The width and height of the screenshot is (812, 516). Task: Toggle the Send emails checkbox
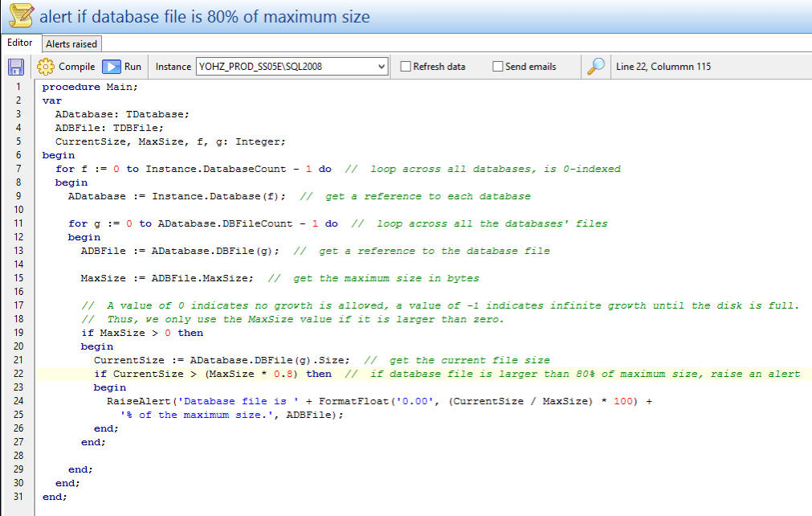coord(498,67)
